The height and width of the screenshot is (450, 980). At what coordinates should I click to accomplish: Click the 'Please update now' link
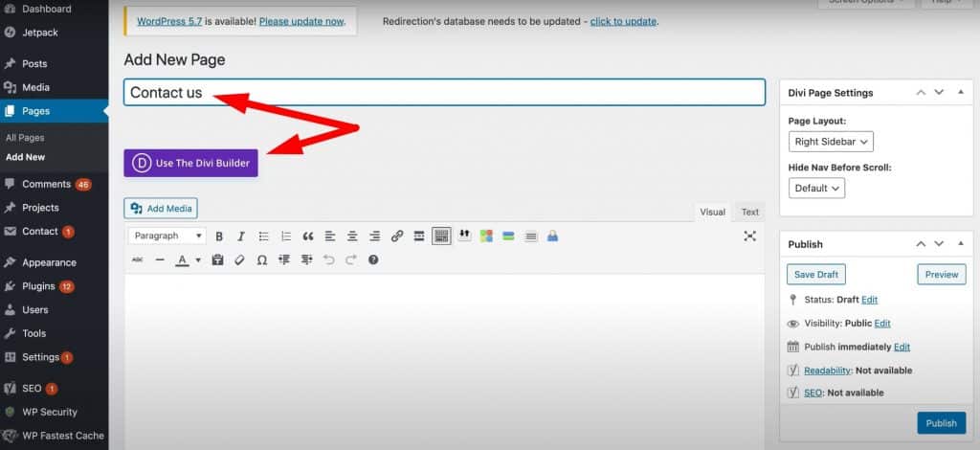(301, 21)
